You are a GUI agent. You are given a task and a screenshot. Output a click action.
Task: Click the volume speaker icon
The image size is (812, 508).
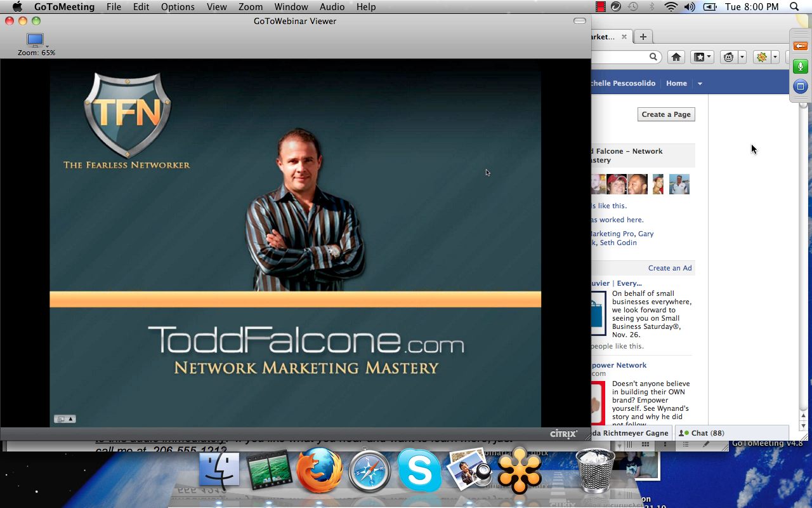(690, 7)
